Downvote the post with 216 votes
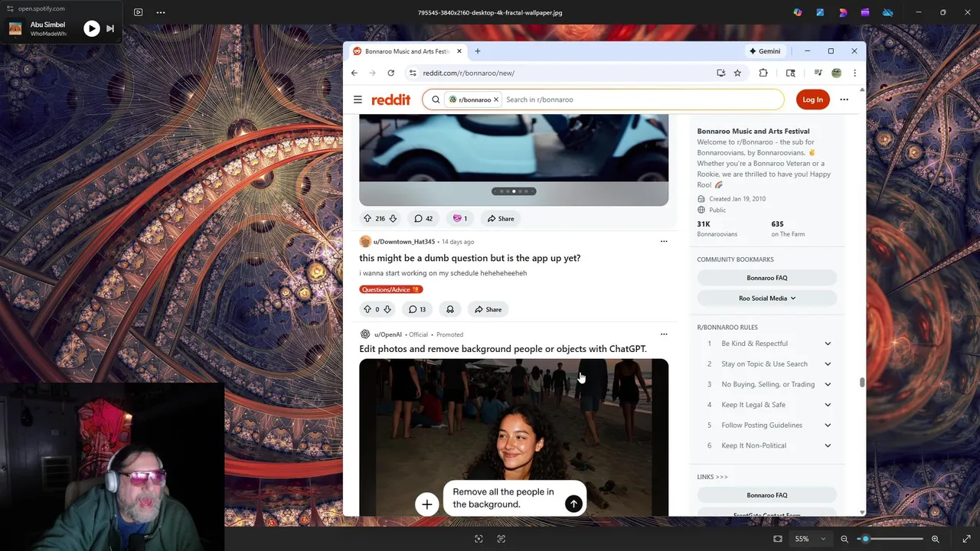The width and height of the screenshot is (980, 551). click(393, 219)
